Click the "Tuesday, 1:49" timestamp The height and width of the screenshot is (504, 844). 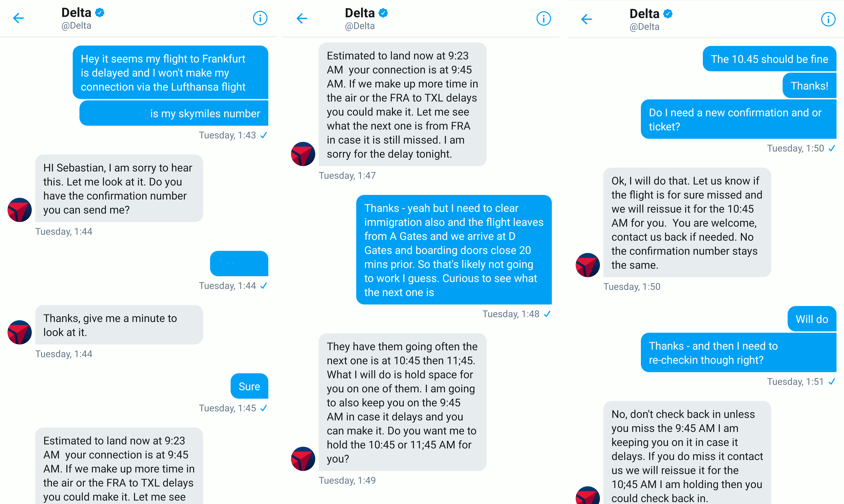(x=347, y=480)
